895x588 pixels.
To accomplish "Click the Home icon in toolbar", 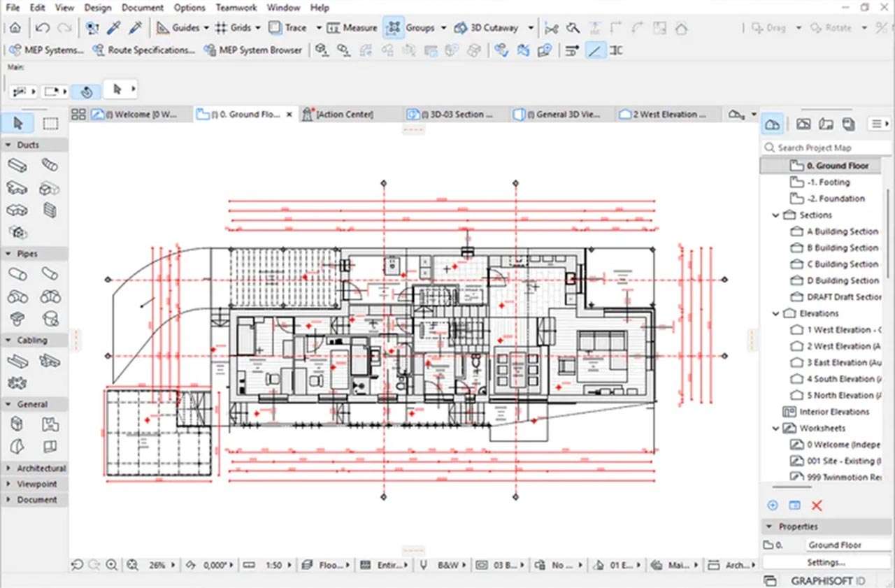I will (x=15, y=28).
